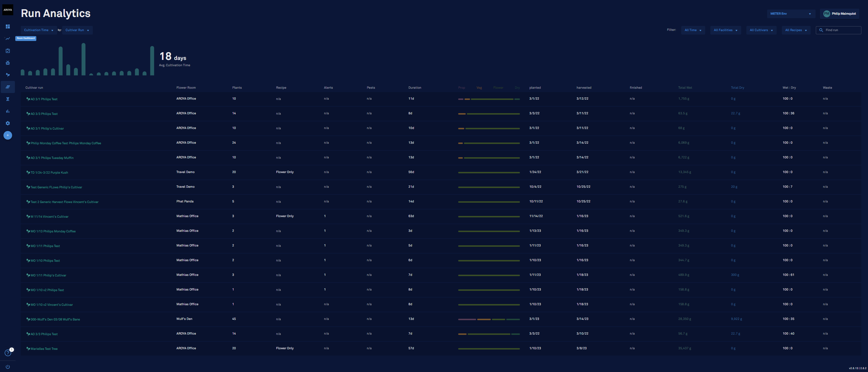Open the All Recipes filter dropdown

796,30
